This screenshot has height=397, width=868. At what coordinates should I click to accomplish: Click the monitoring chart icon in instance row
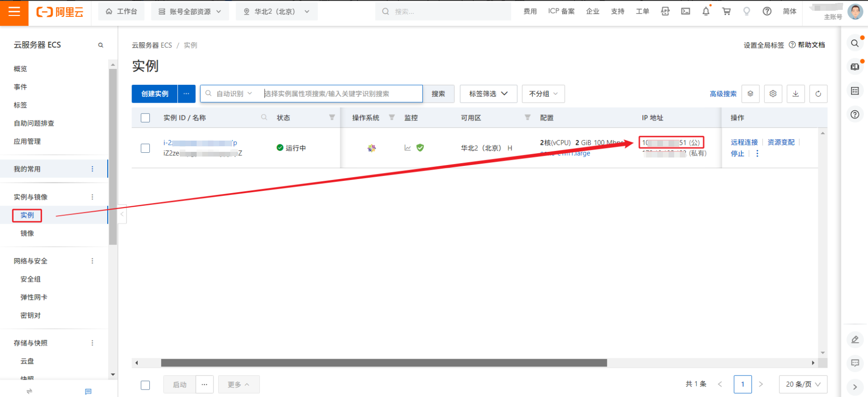(408, 148)
